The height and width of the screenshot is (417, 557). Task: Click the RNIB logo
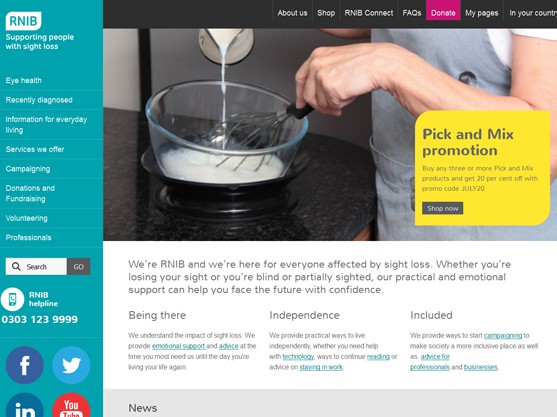click(x=23, y=21)
